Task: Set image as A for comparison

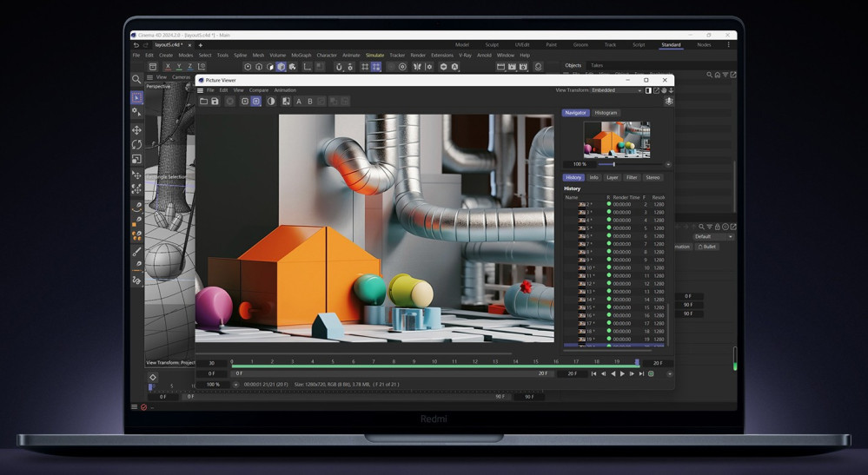Action: click(299, 102)
